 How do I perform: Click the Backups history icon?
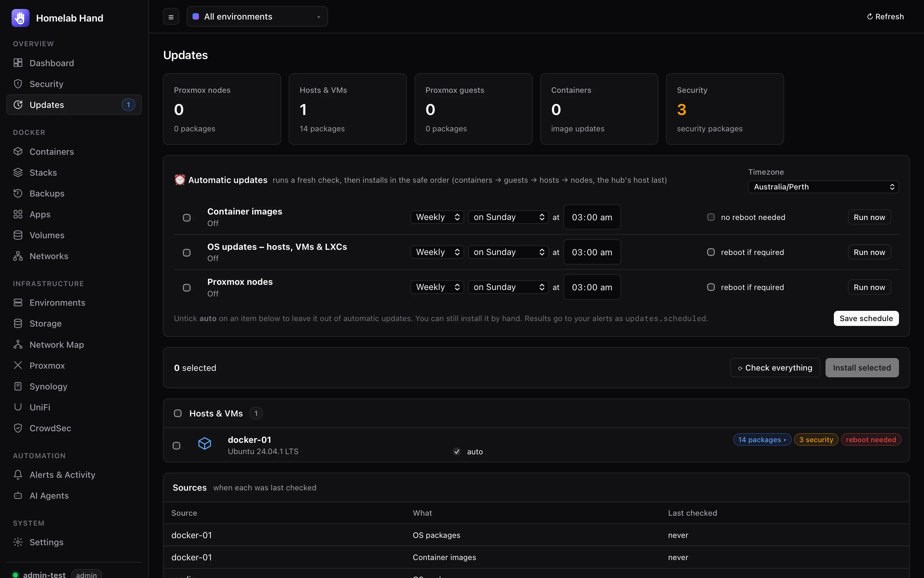coord(18,193)
